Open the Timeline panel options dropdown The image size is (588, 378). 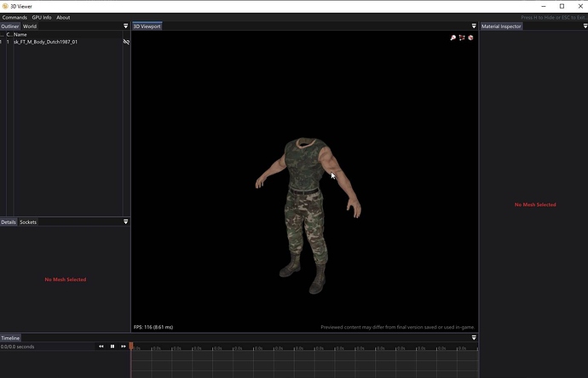click(x=474, y=338)
